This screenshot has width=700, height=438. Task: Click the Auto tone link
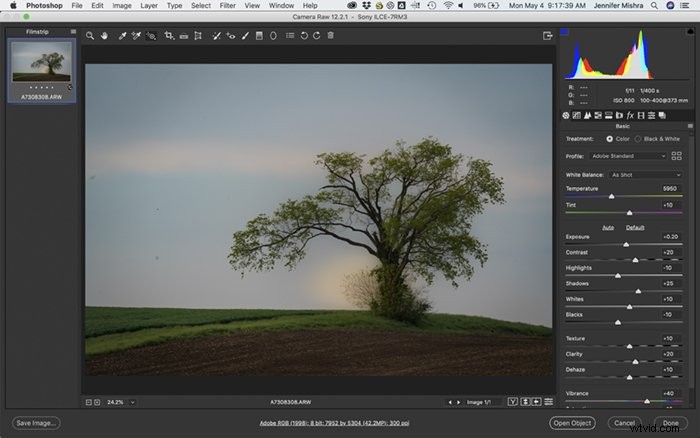tap(608, 228)
